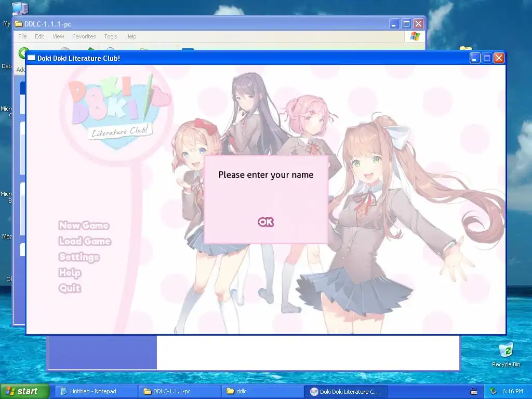This screenshot has height=399, width=532.
Task: Click the Windows flag logo in Explorer
Action: (x=415, y=36)
